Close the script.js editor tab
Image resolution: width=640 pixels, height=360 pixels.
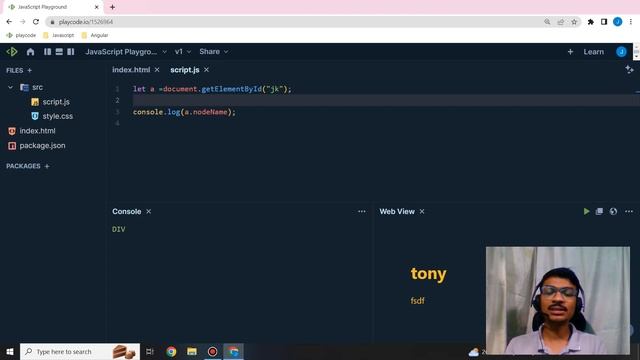coord(207,70)
